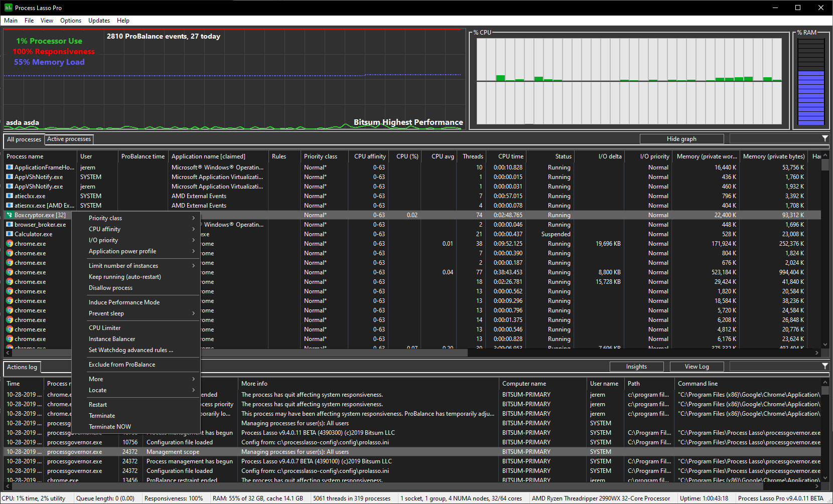The image size is (833, 504).
Task: Open Set Watchdog advanced rules
Action: pyautogui.click(x=136, y=350)
